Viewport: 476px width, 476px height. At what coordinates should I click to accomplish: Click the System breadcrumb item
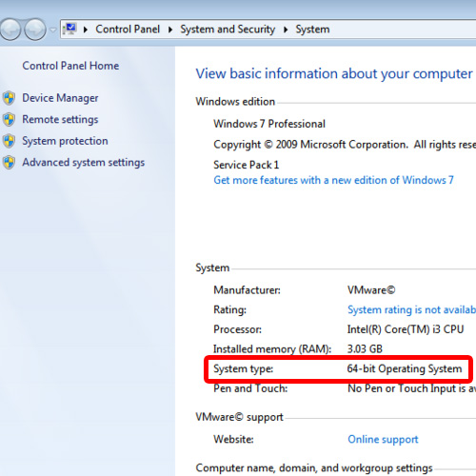pos(312,30)
